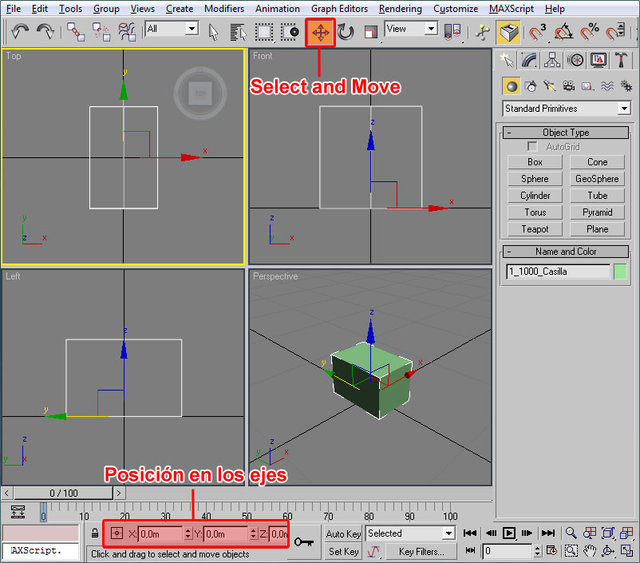Click the Set Keys key icon
This screenshot has height=563, width=640.
(304, 540)
